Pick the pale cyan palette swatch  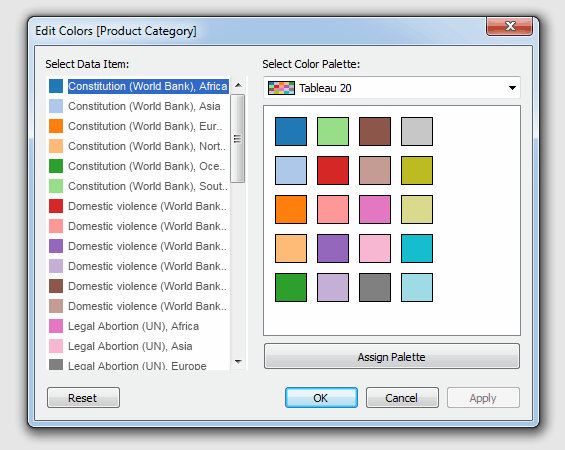(417, 288)
